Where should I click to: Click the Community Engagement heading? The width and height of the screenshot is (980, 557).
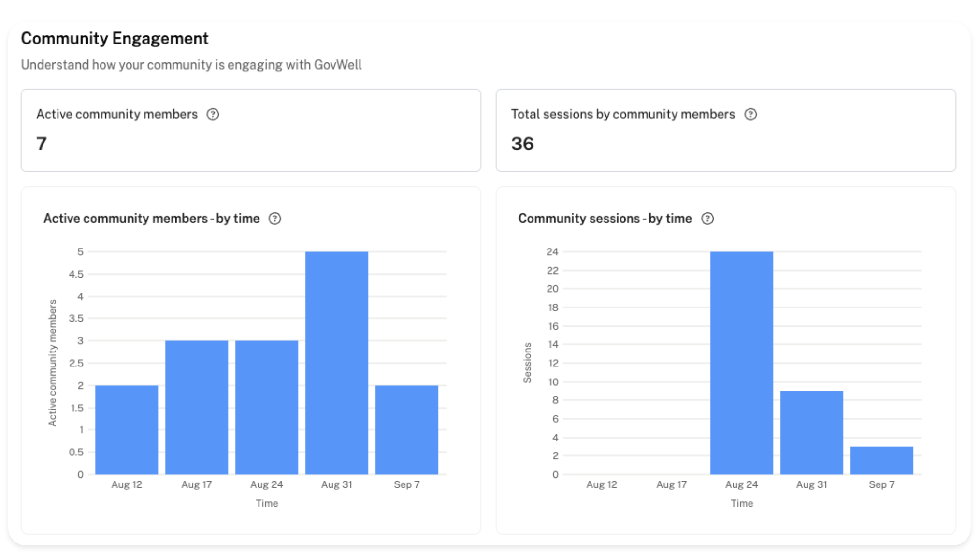tap(115, 38)
